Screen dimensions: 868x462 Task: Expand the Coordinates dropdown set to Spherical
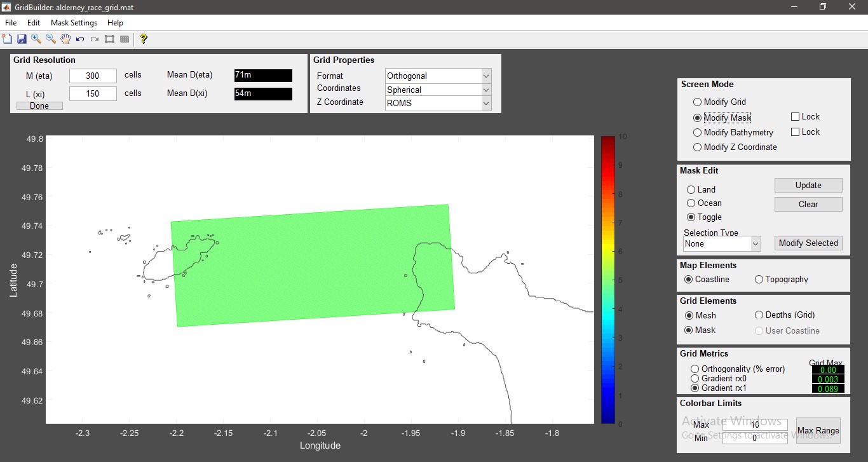(438, 90)
